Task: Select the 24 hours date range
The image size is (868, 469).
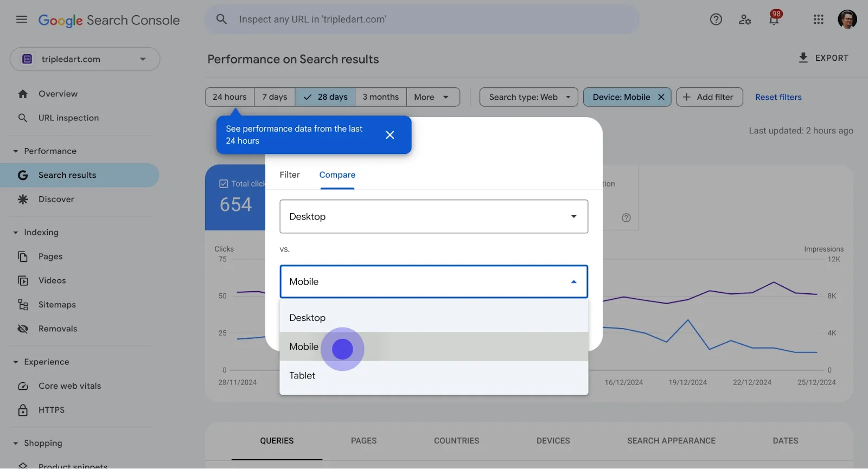Action: [230, 97]
